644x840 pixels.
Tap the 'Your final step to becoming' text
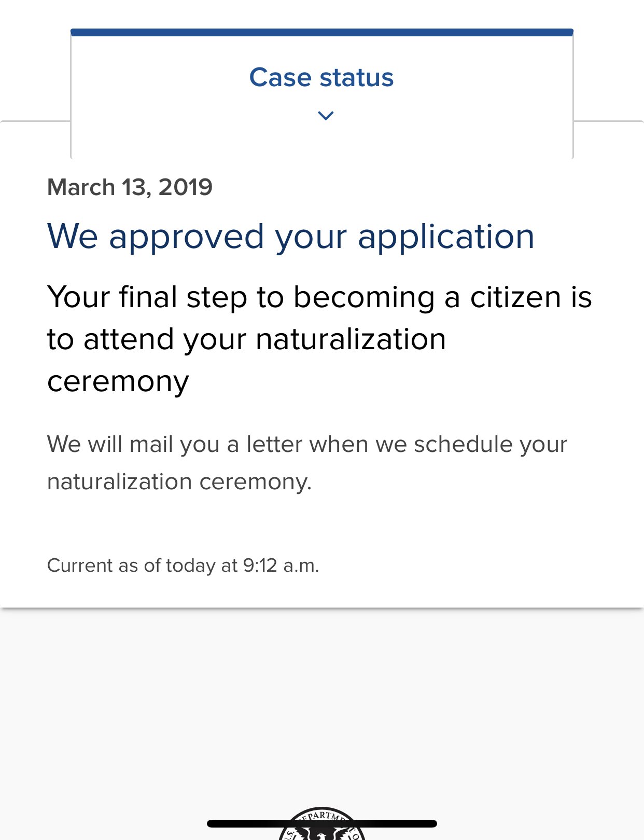(x=241, y=298)
